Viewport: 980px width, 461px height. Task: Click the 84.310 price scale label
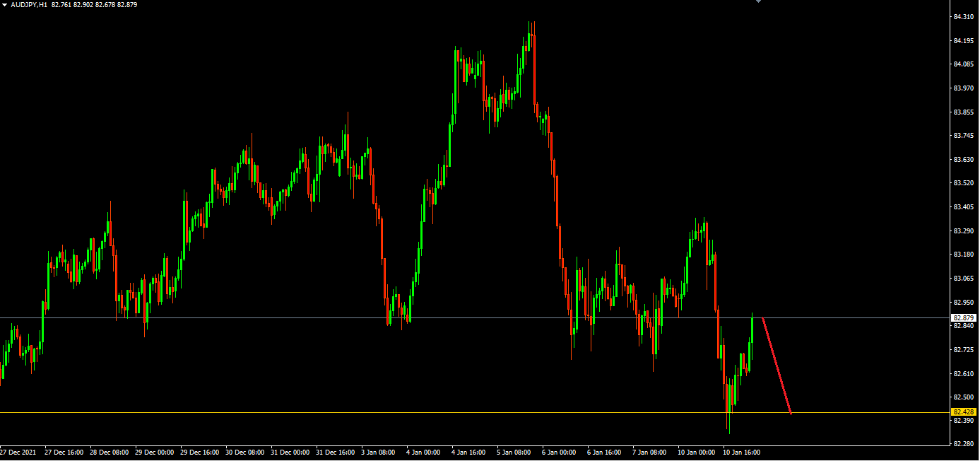point(964,17)
